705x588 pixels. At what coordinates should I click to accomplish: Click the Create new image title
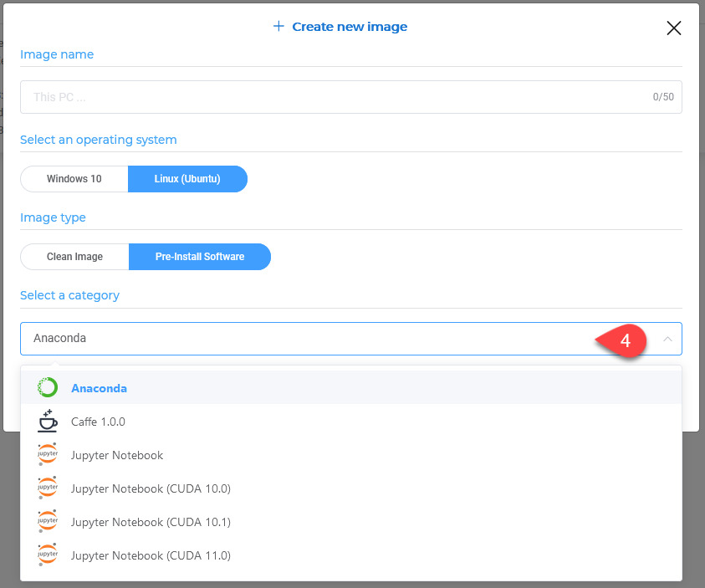(x=350, y=27)
